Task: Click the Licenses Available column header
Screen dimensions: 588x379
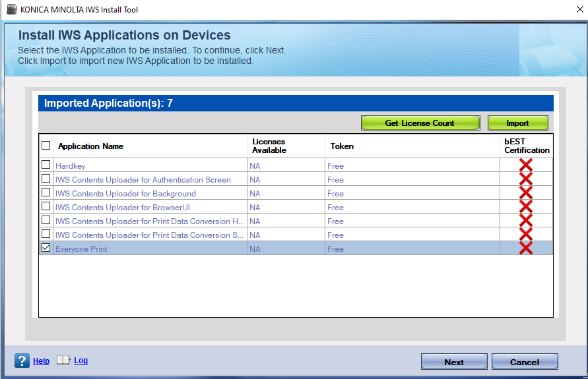Action: click(x=269, y=146)
